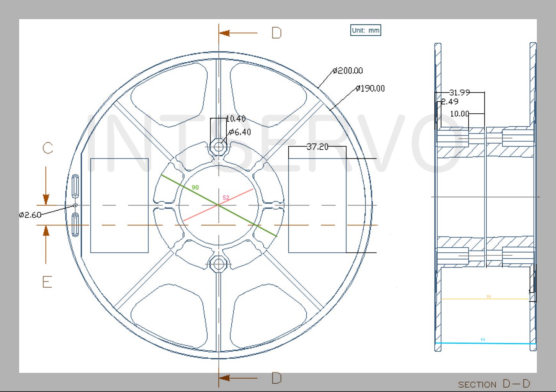Click the 10.00 dimension in section view

pos(460,114)
